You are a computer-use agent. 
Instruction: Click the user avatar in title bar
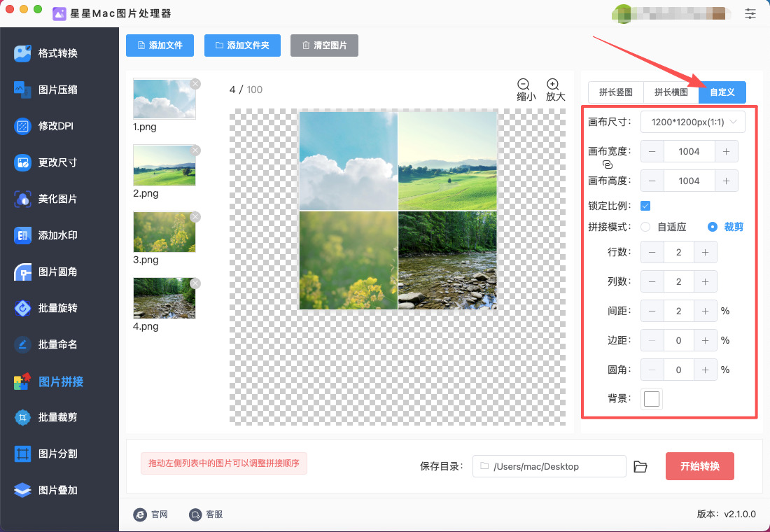622,13
